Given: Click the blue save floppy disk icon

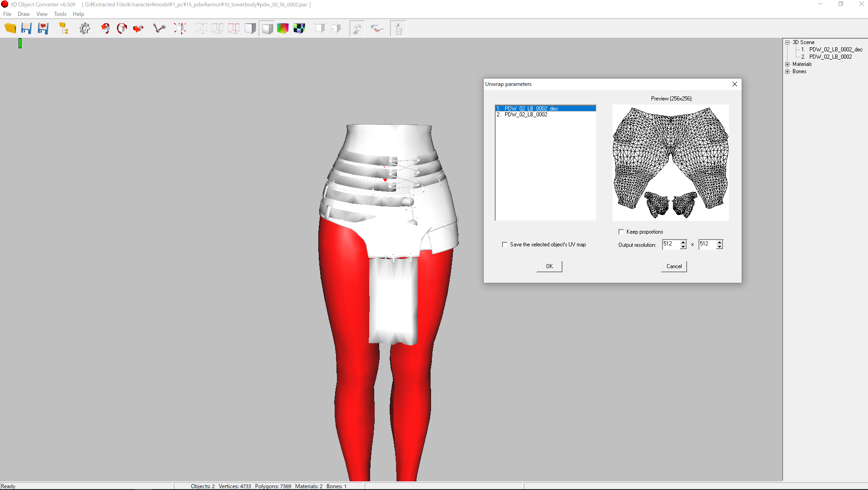Looking at the screenshot, I should point(26,29).
